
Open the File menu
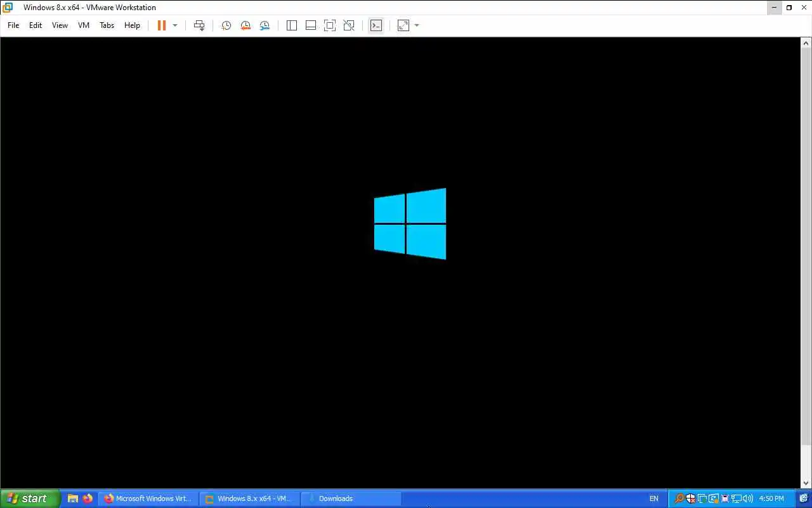tap(13, 25)
